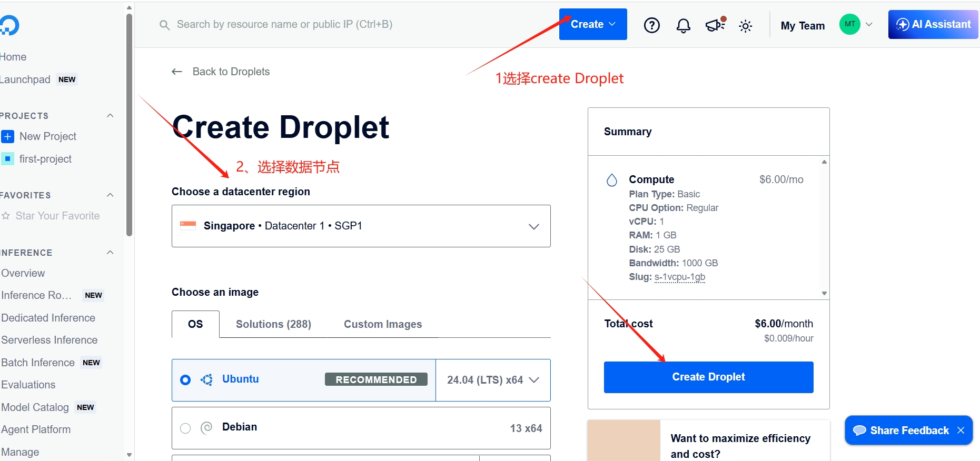The width and height of the screenshot is (980, 461).
Task: Click the search magnifier icon
Action: [x=164, y=25]
